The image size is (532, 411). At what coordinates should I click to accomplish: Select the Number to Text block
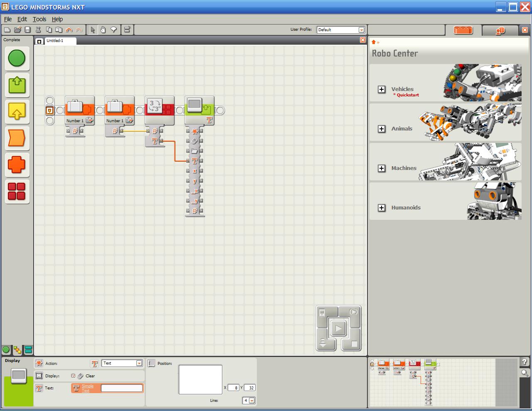pos(160,110)
